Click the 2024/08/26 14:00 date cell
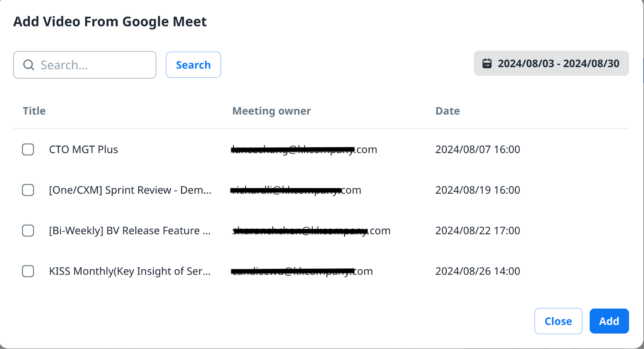Image resolution: width=644 pixels, height=349 pixels. [477, 271]
